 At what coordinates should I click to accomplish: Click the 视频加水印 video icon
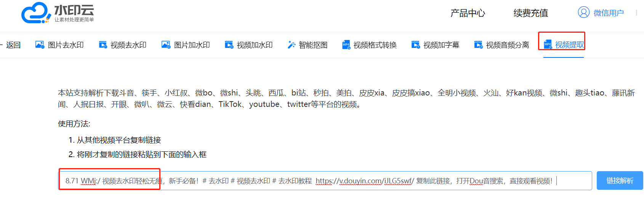click(229, 45)
